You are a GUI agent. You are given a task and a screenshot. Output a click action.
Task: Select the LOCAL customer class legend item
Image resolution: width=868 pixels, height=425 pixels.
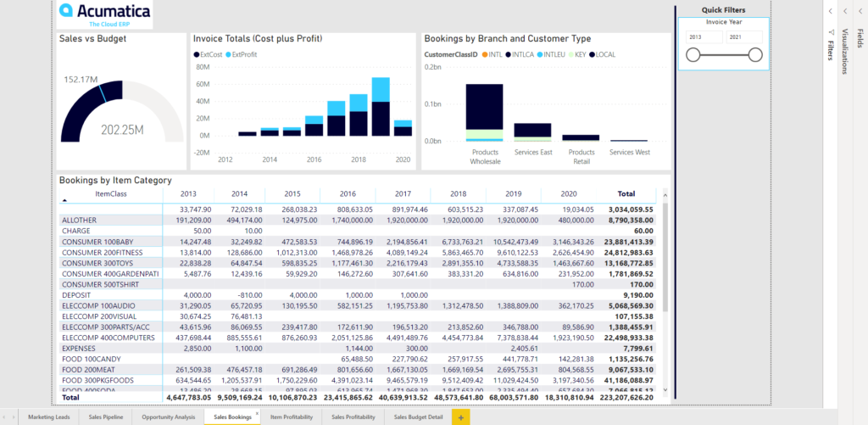tap(605, 54)
